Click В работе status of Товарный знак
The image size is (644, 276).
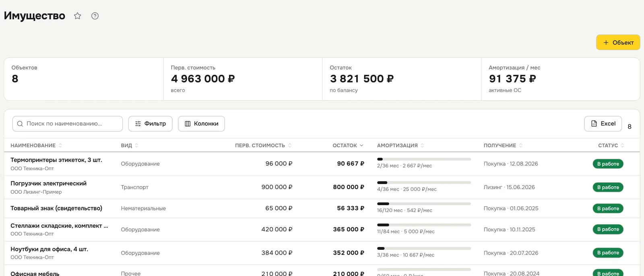[608, 208]
